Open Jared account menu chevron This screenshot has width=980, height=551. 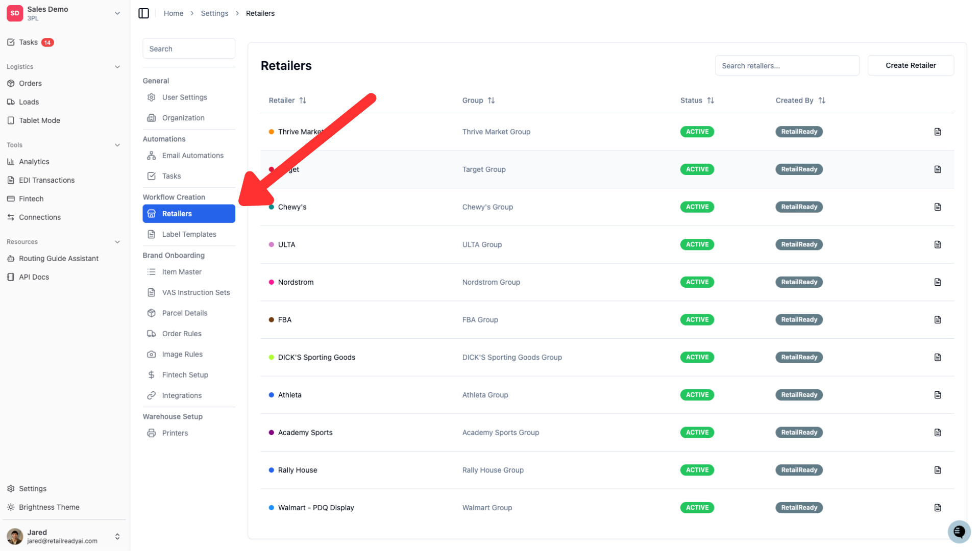click(117, 536)
